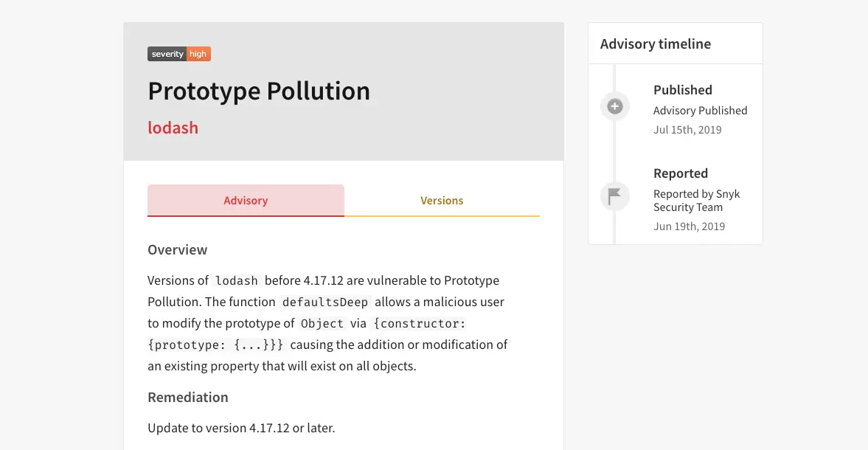Click the Overview section heading

click(x=177, y=249)
